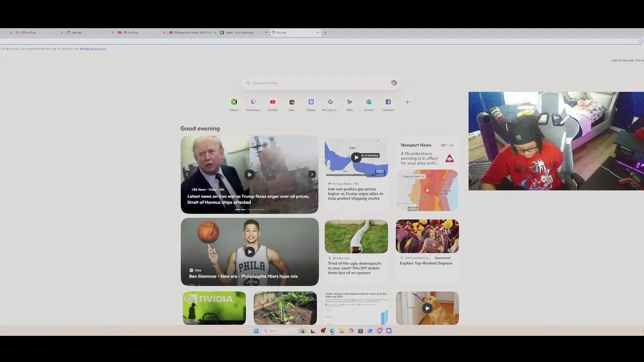Open Microsoft Edge from the taskbar
The height and width of the screenshot is (362, 644).
[x=333, y=331]
